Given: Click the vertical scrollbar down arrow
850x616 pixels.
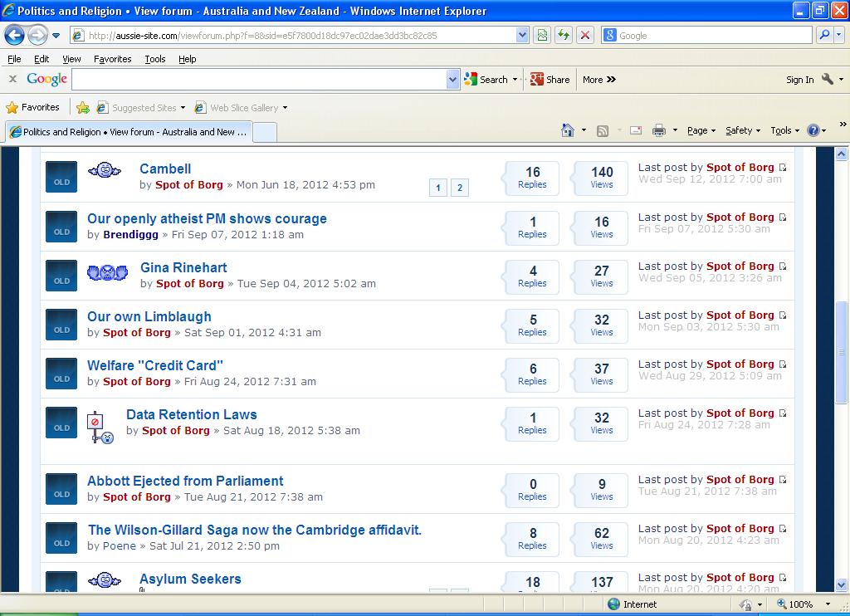Looking at the screenshot, I should coord(842,584).
